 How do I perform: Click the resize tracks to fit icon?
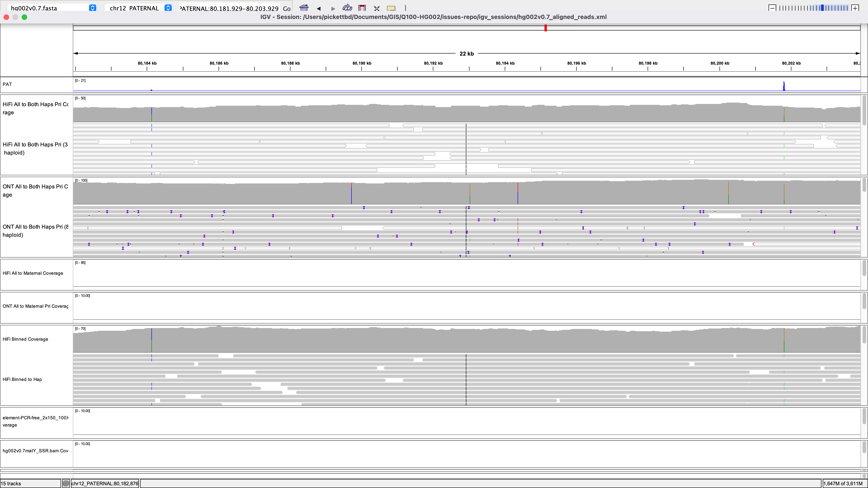[x=376, y=8]
